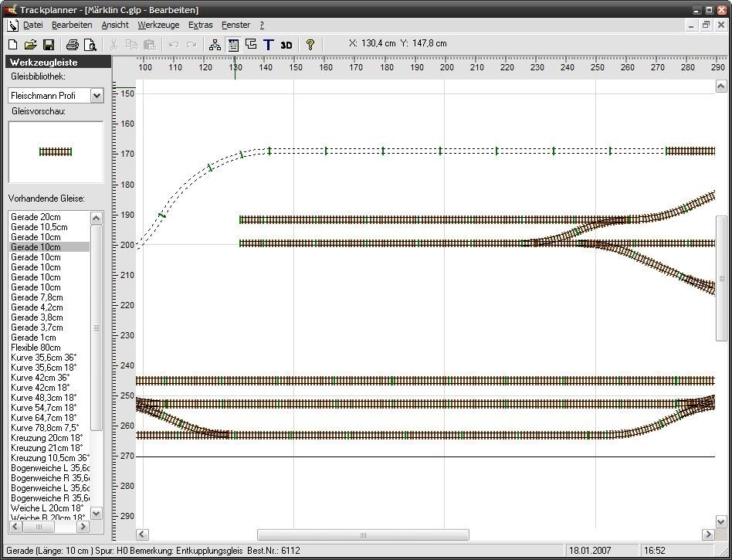Viewport: 732px width, 560px height.
Task: Click the track preview thumbnail
Action: tap(56, 152)
